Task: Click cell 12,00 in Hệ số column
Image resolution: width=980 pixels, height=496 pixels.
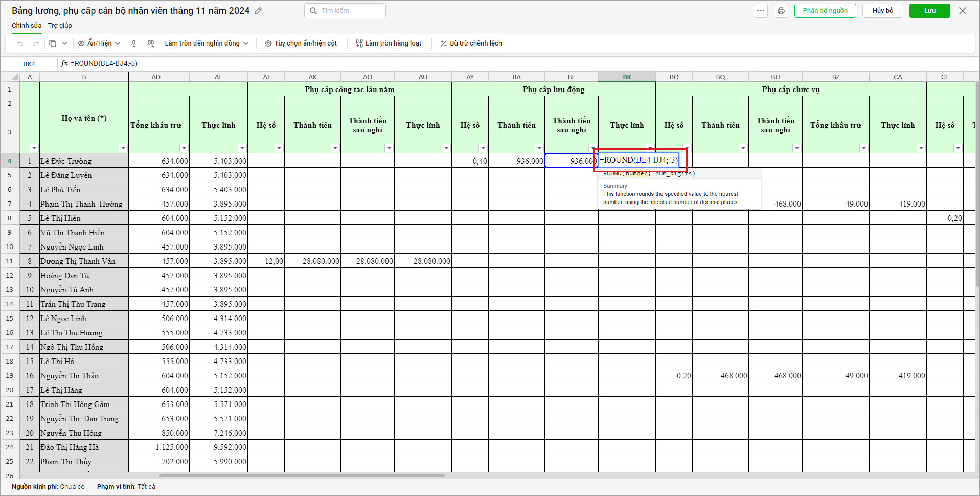Action: 266,261
